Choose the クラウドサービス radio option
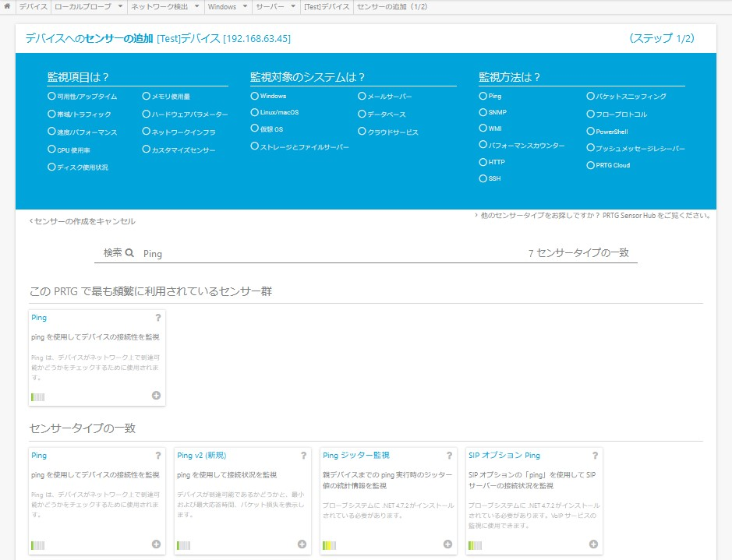This screenshot has width=732, height=560. click(x=362, y=132)
